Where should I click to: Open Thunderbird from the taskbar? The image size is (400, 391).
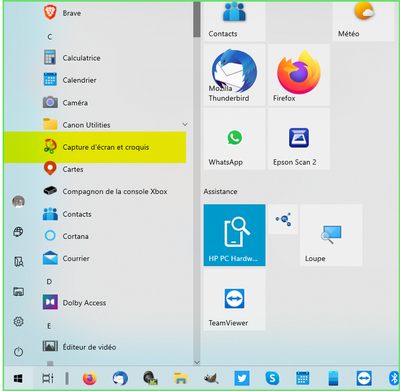click(120, 378)
